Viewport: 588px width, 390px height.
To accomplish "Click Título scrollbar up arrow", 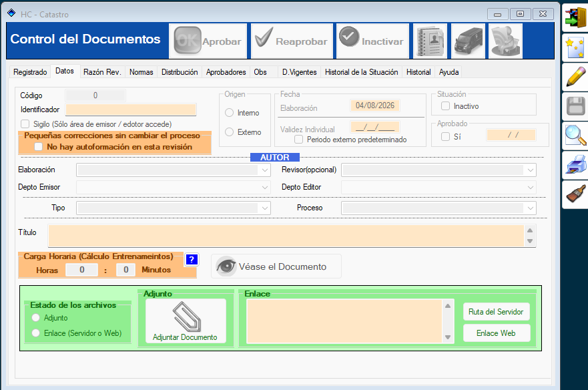I will tap(530, 230).
